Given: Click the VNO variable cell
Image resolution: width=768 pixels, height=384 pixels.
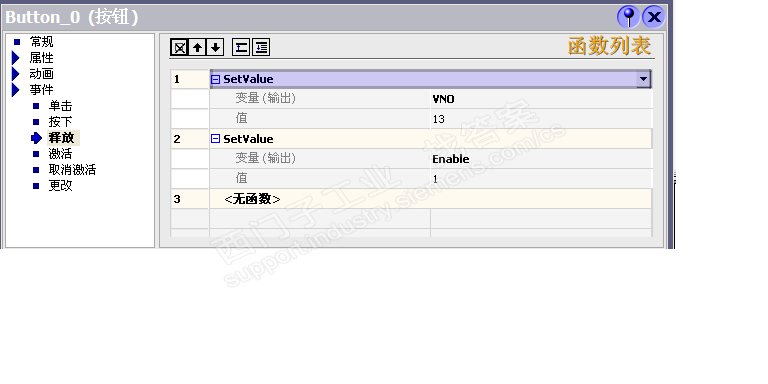Looking at the screenshot, I should (541, 99).
